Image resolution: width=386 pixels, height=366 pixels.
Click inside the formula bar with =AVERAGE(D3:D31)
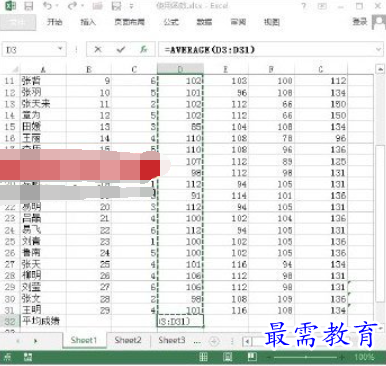click(x=266, y=50)
